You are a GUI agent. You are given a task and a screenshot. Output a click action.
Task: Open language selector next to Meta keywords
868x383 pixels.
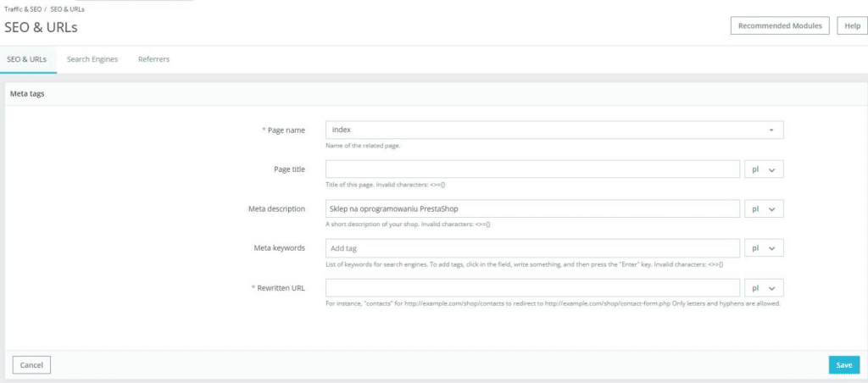pyautogui.click(x=763, y=248)
